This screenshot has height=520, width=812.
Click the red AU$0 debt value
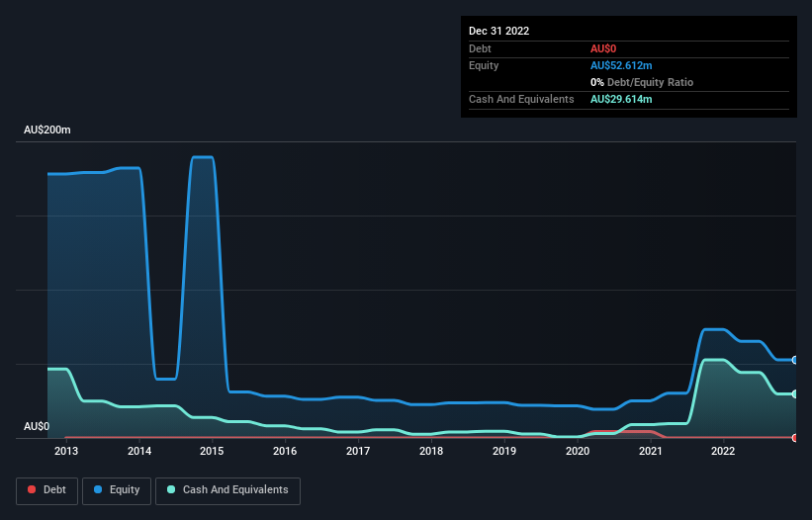coord(603,48)
